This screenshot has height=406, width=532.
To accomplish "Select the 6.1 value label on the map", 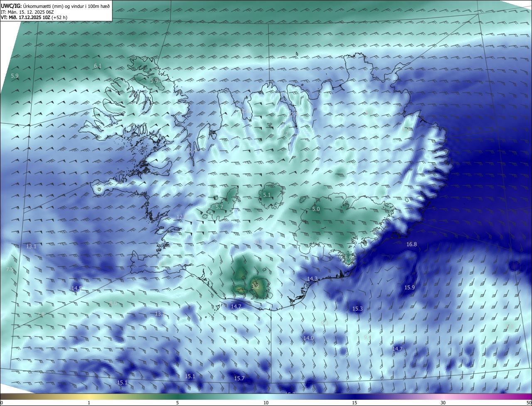I will tap(98, 66).
